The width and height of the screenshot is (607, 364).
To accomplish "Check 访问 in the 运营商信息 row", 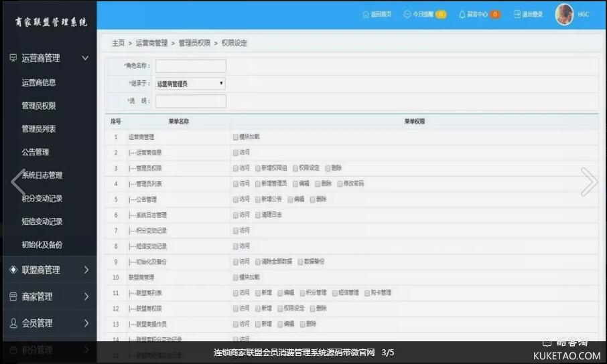I will [x=235, y=153].
